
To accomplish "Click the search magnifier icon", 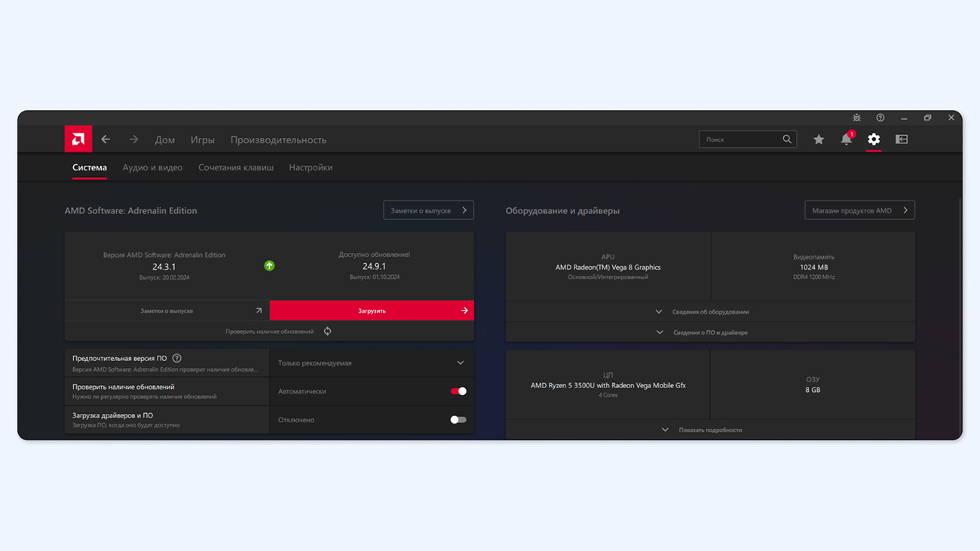I will [787, 139].
